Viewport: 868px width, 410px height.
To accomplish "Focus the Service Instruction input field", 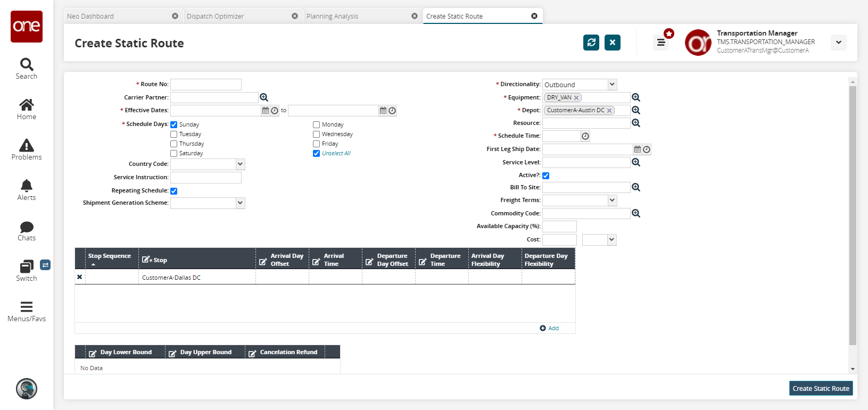I will coord(206,178).
